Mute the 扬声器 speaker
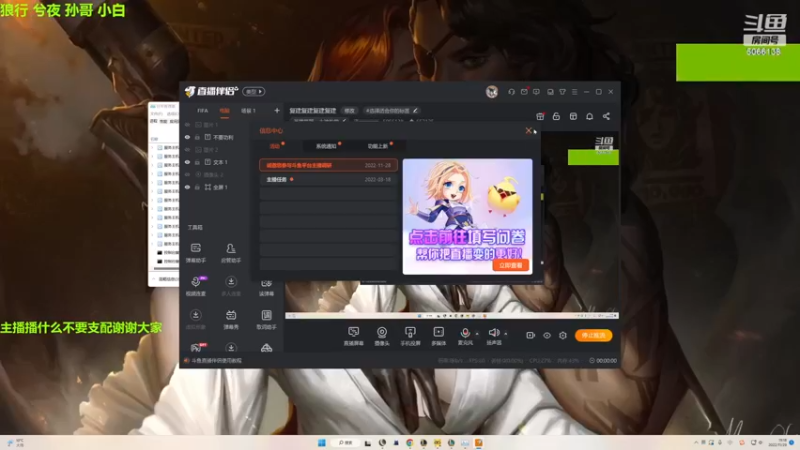 tap(493, 333)
